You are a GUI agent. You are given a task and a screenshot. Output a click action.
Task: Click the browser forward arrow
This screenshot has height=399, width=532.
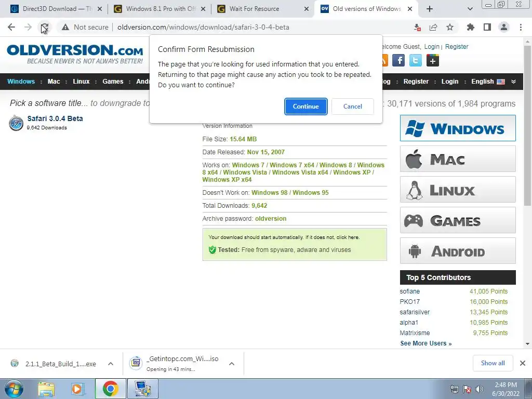tap(28, 27)
